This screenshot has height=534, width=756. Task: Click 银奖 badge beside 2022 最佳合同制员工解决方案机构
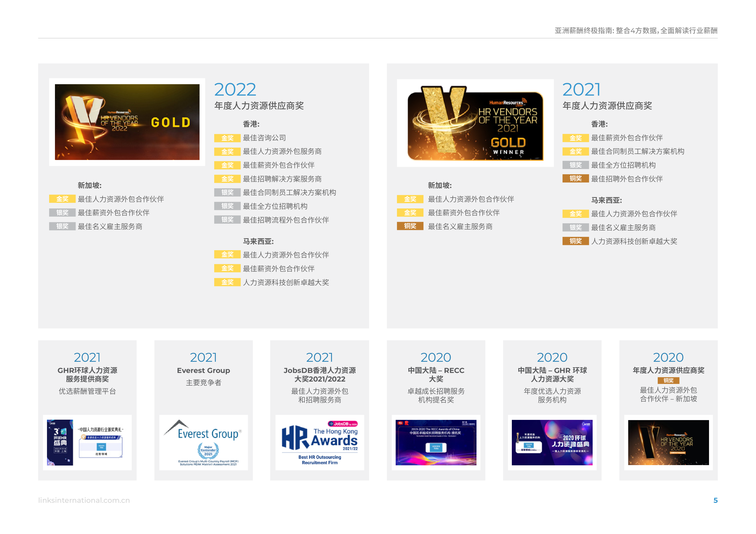pos(227,192)
